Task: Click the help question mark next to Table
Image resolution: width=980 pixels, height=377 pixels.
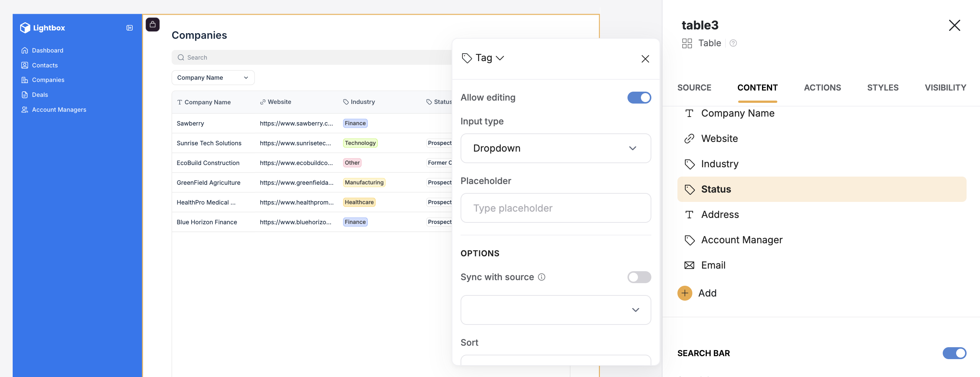Action: [733, 43]
